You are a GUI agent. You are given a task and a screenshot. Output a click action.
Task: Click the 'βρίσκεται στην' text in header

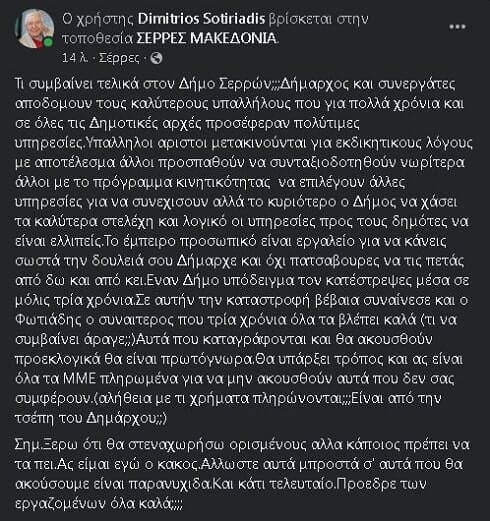point(318,19)
